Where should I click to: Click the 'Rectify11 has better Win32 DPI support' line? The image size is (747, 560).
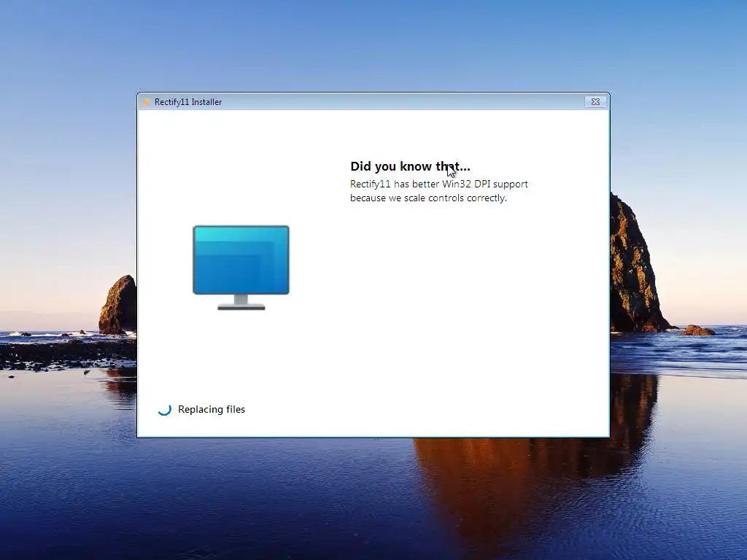coord(438,184)
